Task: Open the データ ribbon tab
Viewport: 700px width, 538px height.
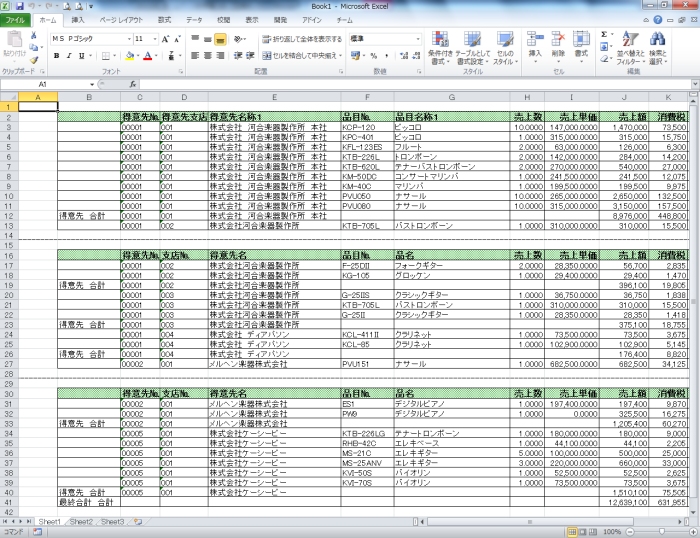Action: (194, 20)
